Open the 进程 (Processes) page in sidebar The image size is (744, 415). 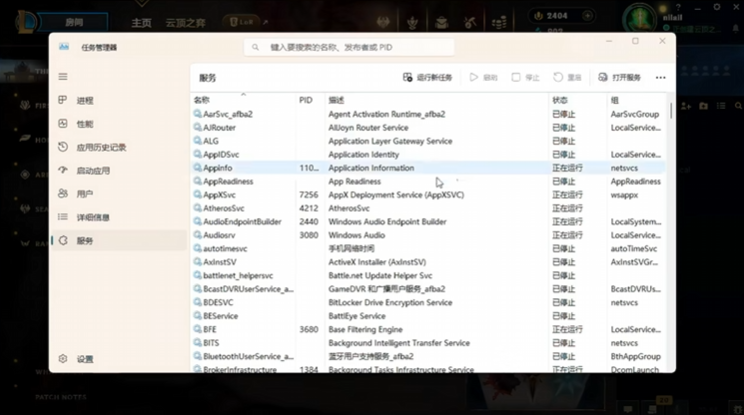pos(84,101)
